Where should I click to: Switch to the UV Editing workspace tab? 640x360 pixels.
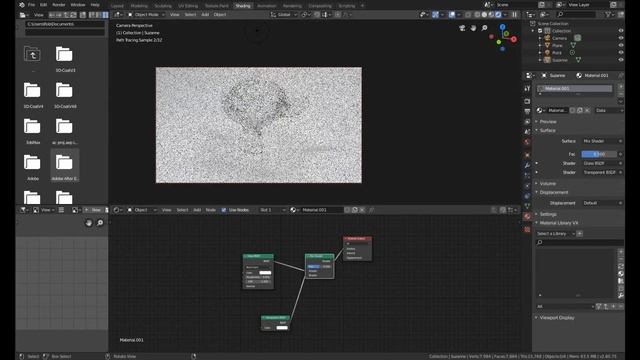tap(188, 6)
